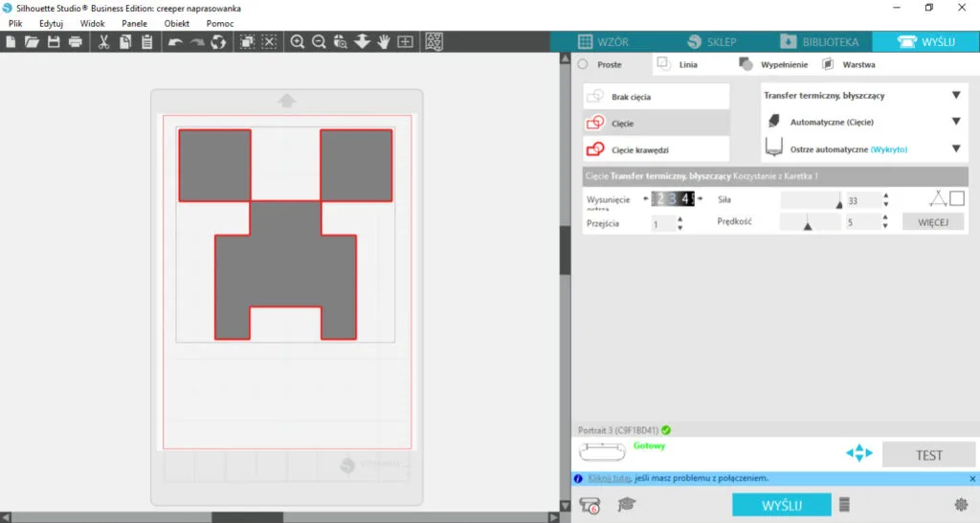The image size is (980, 523).
Task: Click the print icon in the toolbar
Action: click(x=76, y=42)
